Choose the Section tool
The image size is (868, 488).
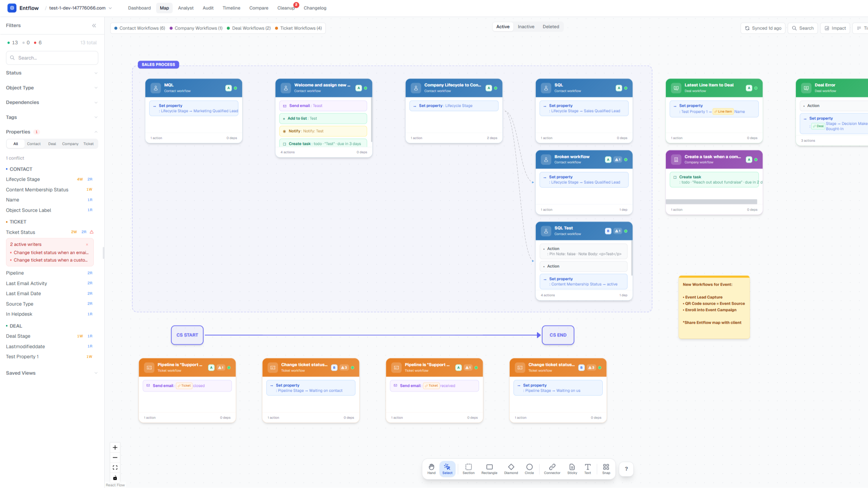(x=468, y=469)
